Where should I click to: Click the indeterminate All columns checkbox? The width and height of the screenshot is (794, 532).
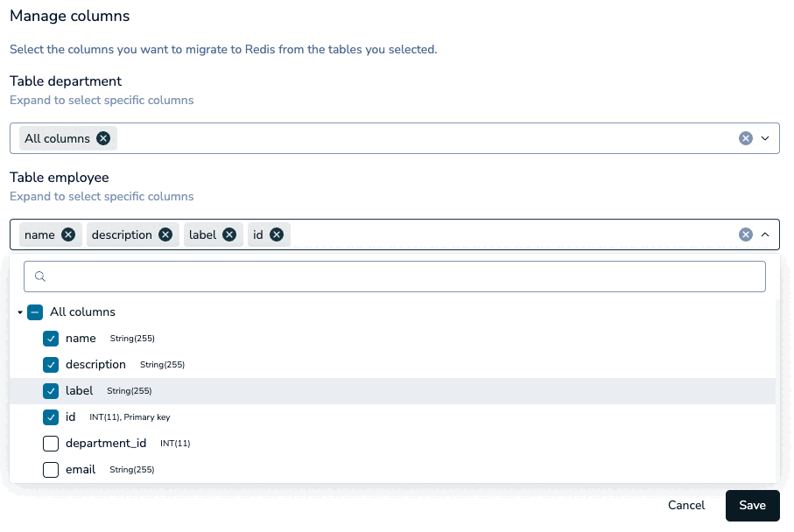tap(35, 312)
